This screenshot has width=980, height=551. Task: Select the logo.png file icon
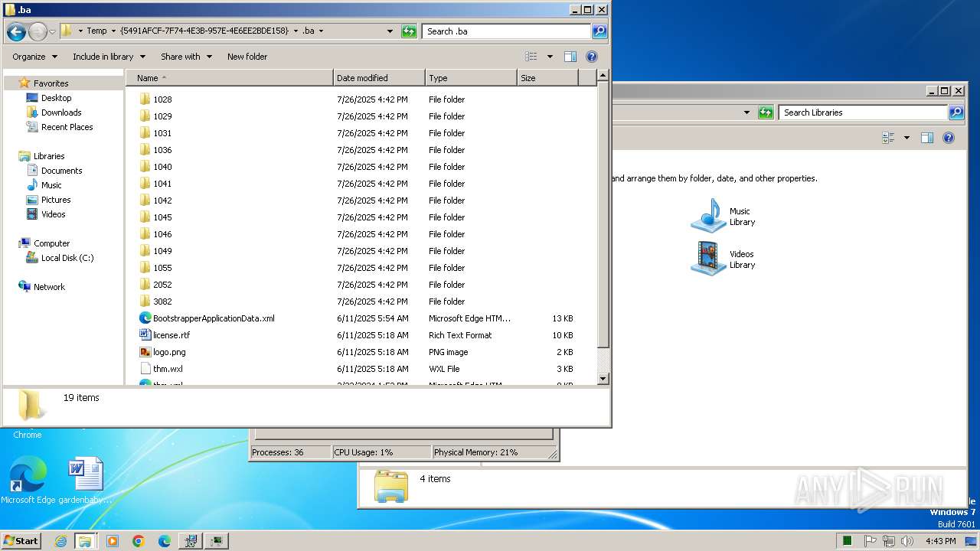click(145, 352)
